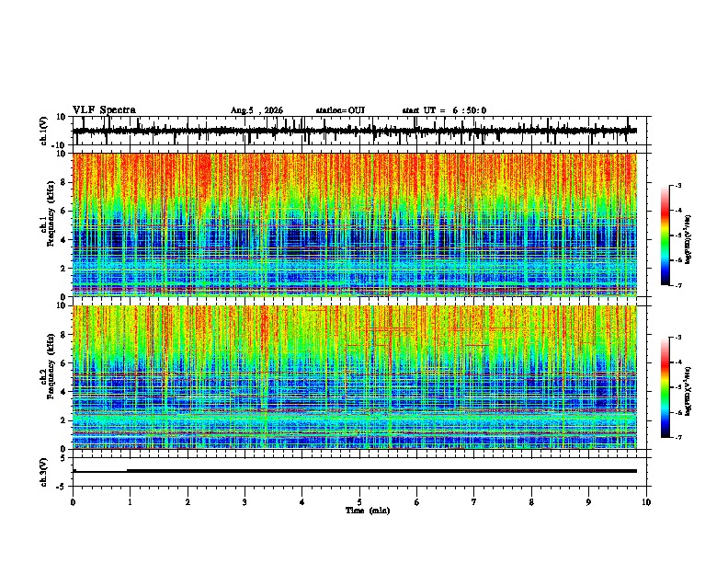Image resolution: width=728 pixels, height=563 pixels.
Task: Click the ch.1 spectrogram color scale bar
Action: point(665,236)
